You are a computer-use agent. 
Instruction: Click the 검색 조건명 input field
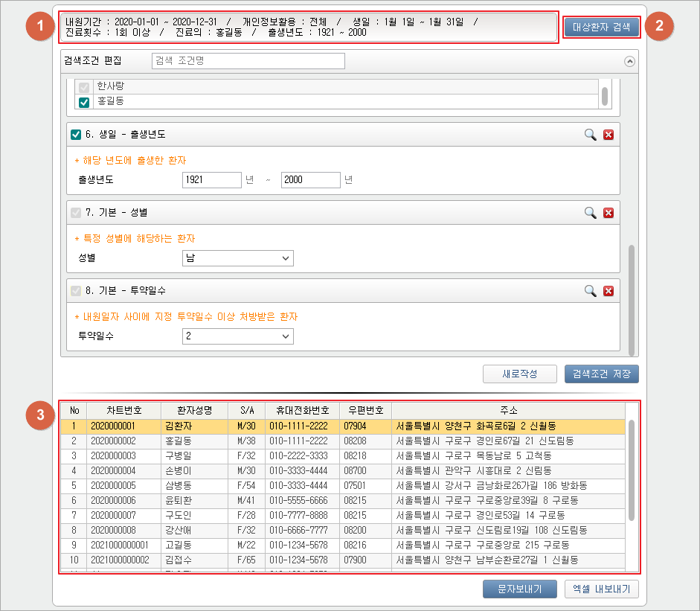(248, 61)
